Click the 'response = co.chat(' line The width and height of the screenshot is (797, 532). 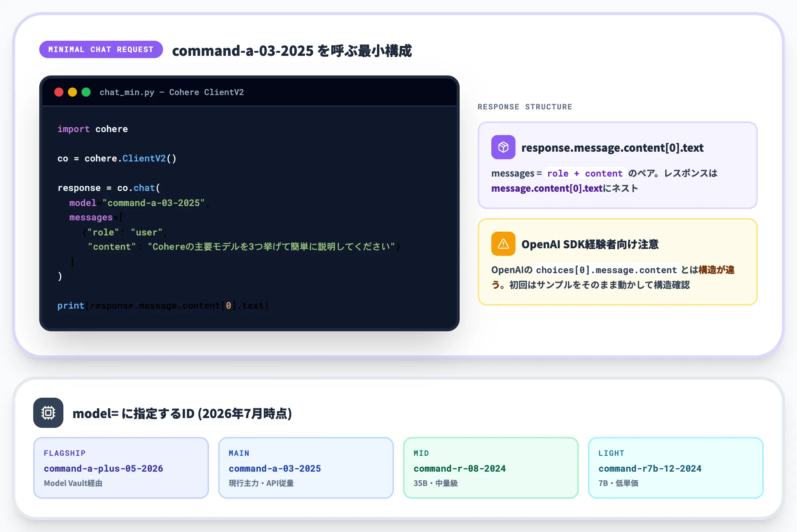(109, 188)
